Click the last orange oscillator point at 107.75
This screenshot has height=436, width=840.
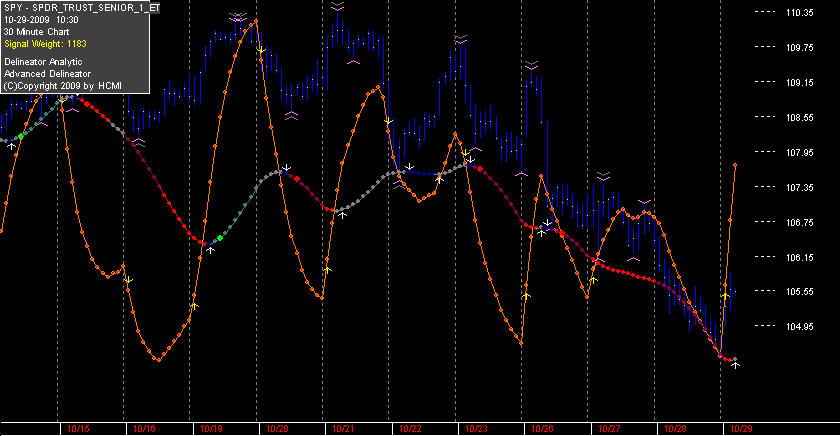coord(735,166)
